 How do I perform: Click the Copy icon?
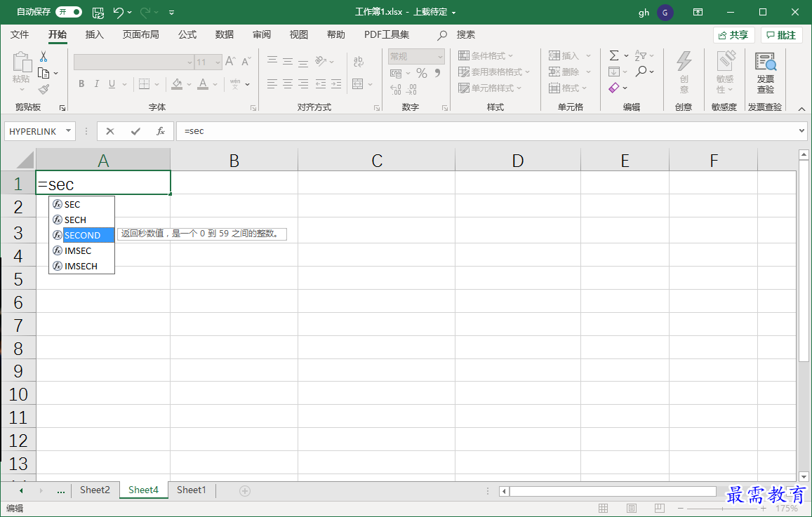44,73
